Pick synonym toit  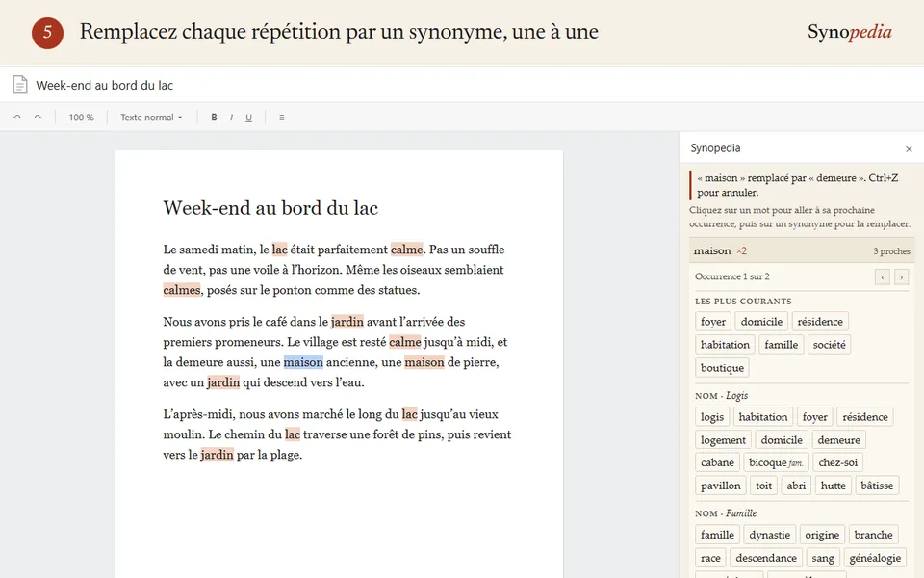[x=763, y=486]
